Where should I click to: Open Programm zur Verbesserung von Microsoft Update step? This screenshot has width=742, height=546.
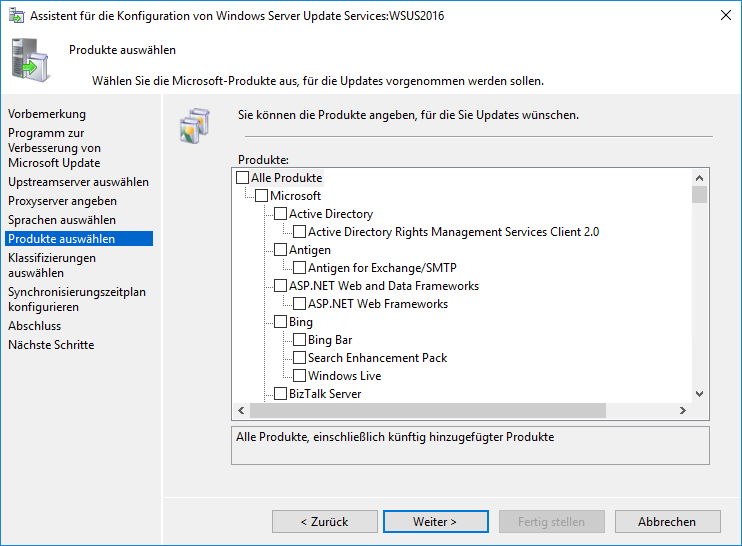pos(54,148)
